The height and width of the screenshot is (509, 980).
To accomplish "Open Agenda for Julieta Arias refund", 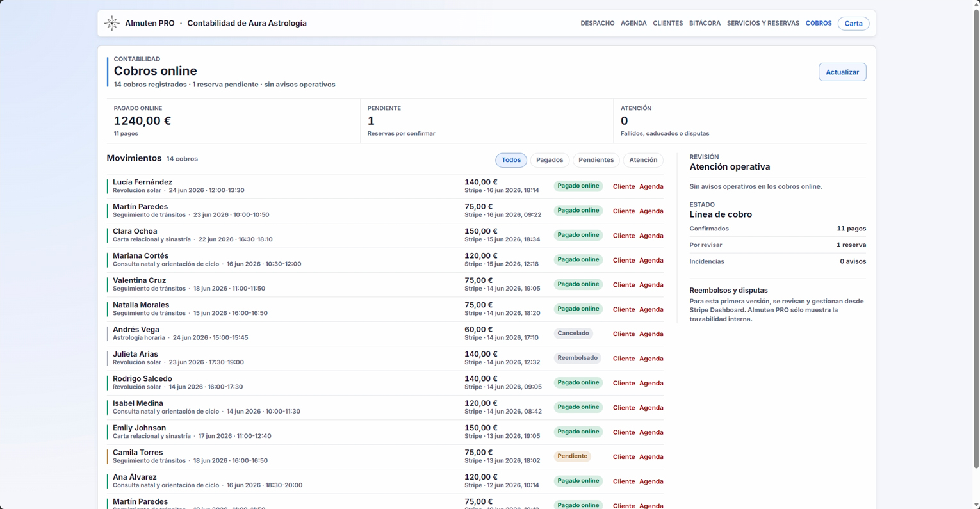I will click(651, 359).
